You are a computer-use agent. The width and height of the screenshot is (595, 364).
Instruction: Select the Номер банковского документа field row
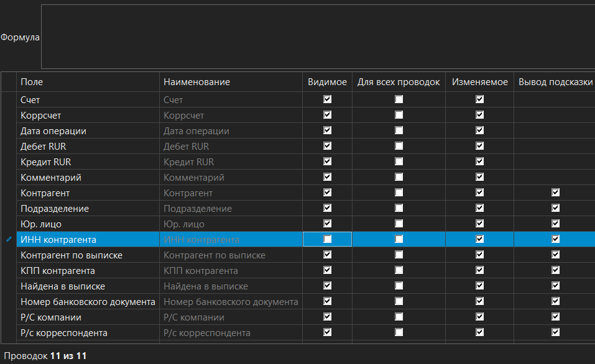88,301
